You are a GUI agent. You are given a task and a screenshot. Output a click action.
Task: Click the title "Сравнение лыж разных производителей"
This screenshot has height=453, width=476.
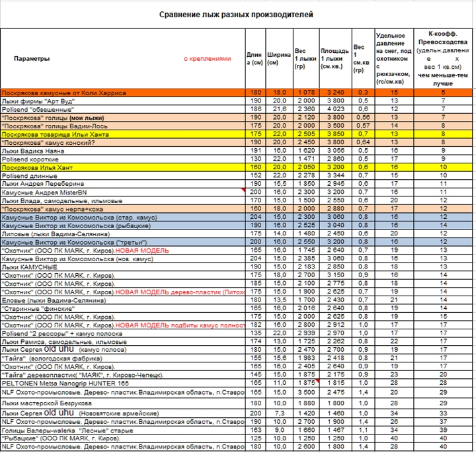point(236,15)
